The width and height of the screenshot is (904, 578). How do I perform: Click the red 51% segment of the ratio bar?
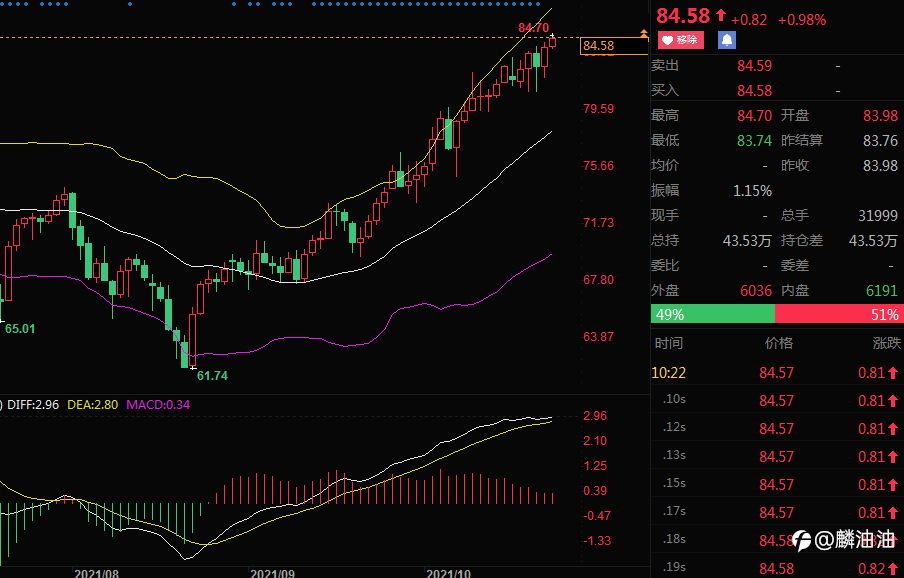point(839,314)
